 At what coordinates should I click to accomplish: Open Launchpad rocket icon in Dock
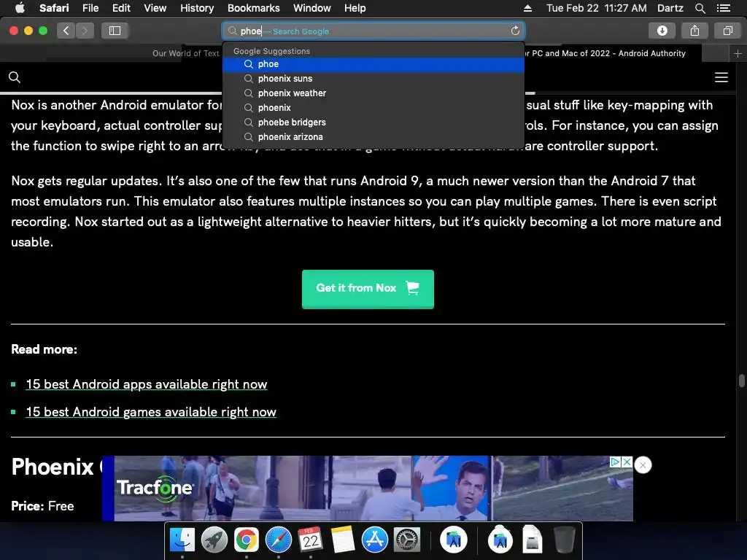(214, 540)
